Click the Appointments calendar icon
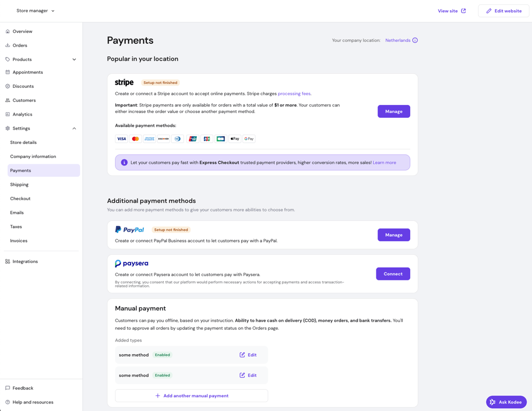 [x=8, y=72]
